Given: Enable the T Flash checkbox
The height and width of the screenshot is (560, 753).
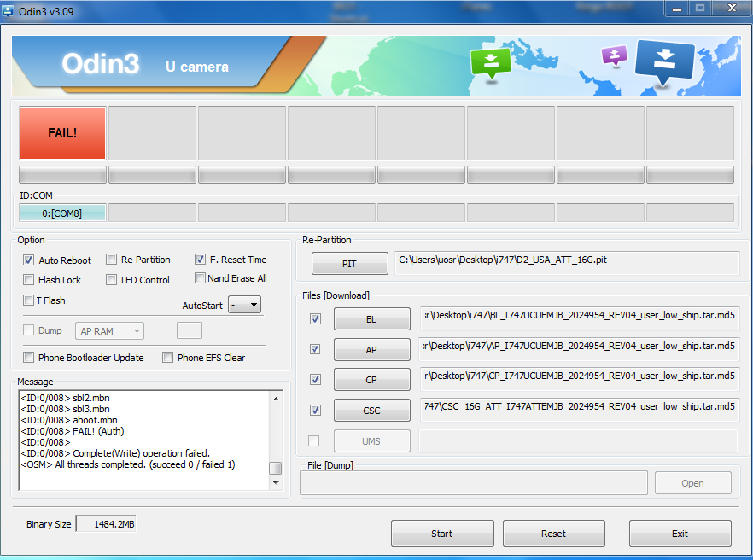Looking at the screenshot, I should tap(28, 300).
